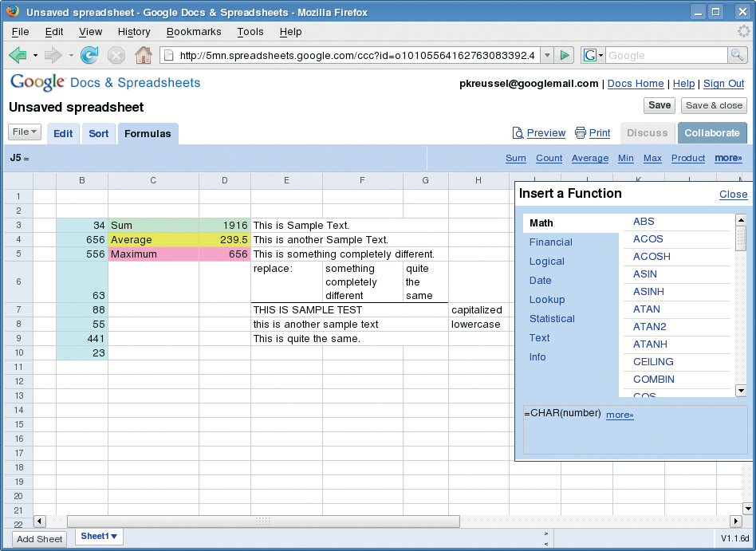Open the Discuss tab

click(647, 133)
